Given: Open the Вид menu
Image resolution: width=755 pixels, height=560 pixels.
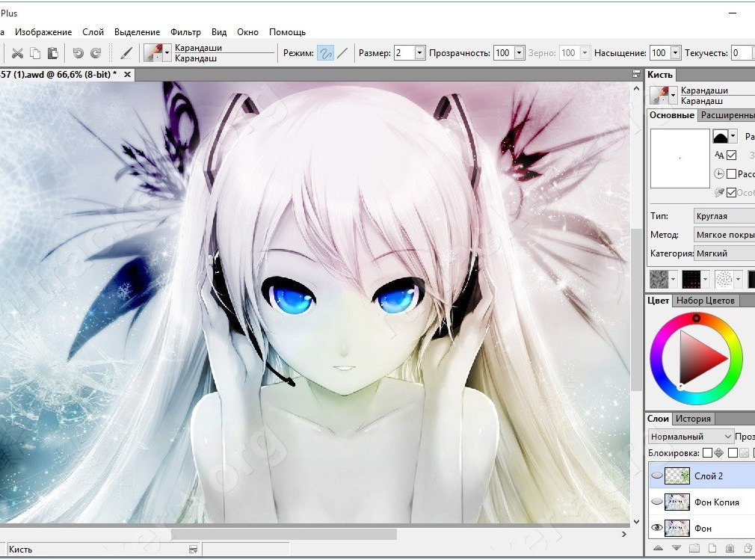Looking at the screenshot, I should click(219, 32).
